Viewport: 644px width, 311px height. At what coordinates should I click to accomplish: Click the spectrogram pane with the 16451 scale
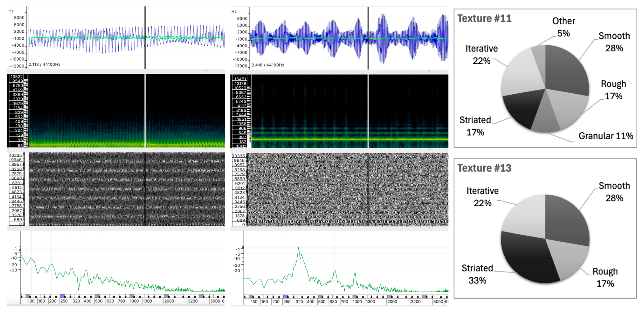pos(350,111)
